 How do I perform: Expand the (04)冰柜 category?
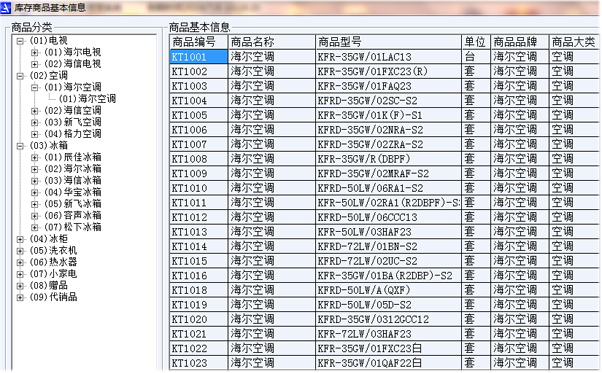point(20,239)
